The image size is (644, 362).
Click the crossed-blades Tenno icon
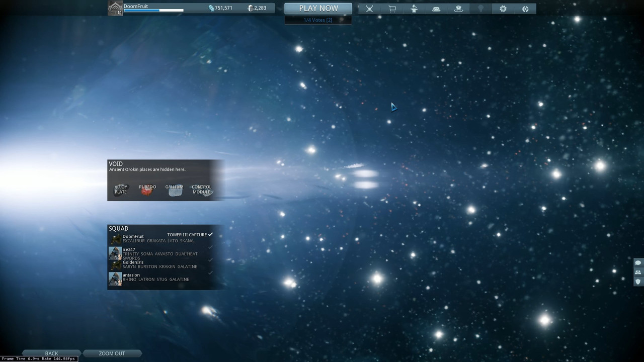pyautogui.click(x=369, y=9)
